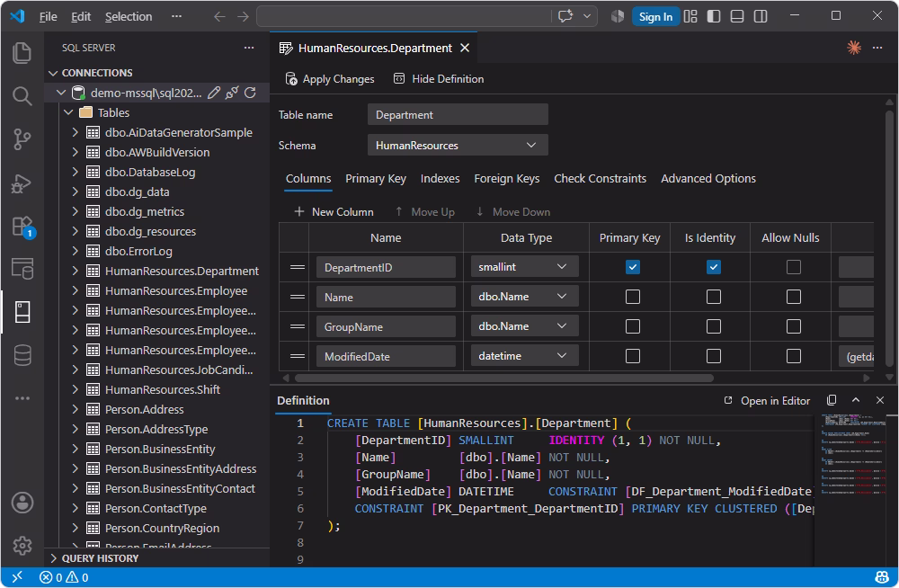Open Source Control view
Image resolution: width=899 pixels, height=588 pixels.
pos(22,138)
